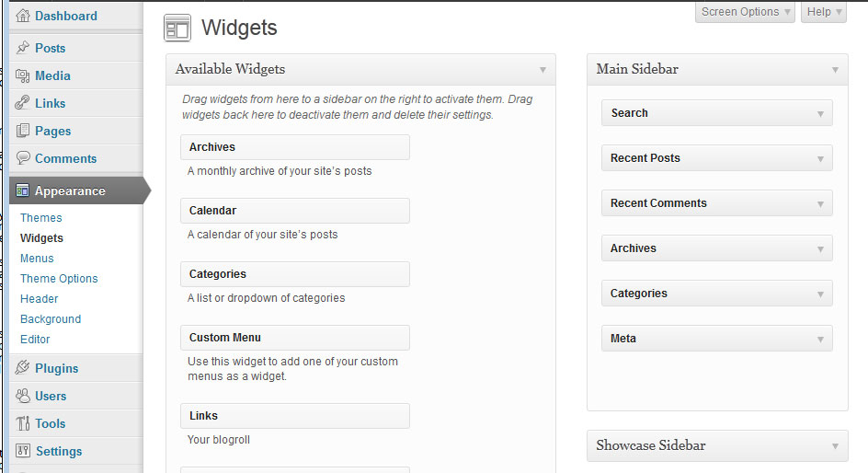Expand the Recent Comments widget arrow
Image resolution: width=868 pixels, height=473 pixels.
pos(820,203)
